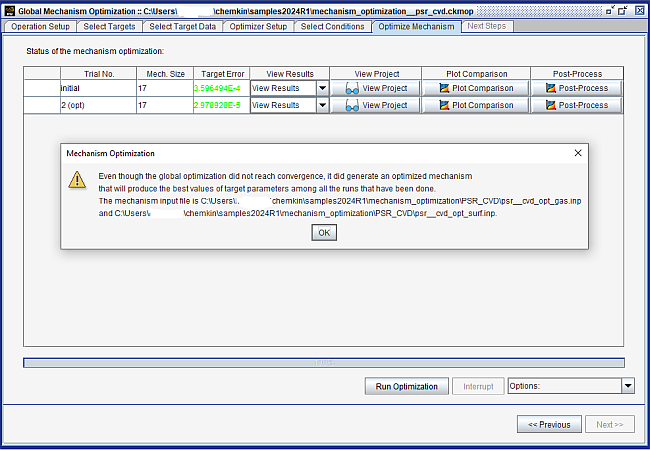Click the 'Even though the global optimization' message line
Image resolution: width=650 pixels, height=450 pixels.
(x=285, y=176)
